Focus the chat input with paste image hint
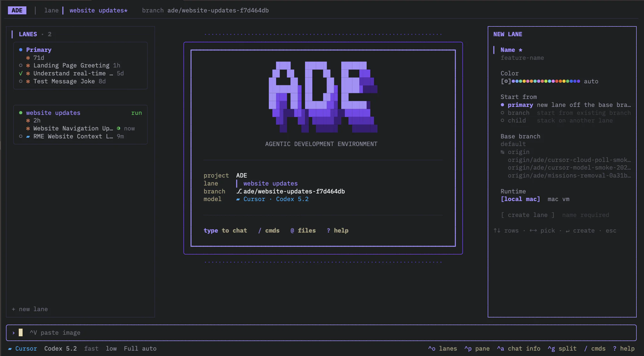This screenshot has width=644, height=356. pyautogui.click(x=321, y=333)
